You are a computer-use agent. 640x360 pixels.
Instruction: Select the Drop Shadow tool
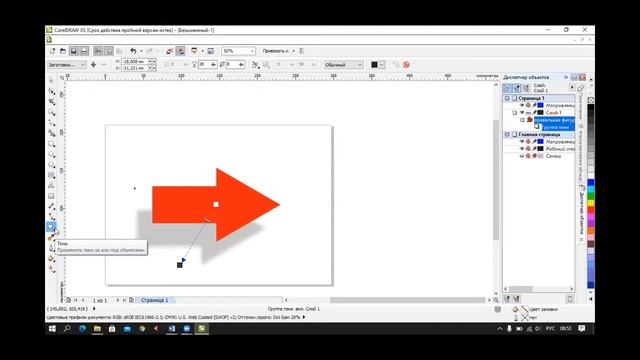(x=51, y=227)
